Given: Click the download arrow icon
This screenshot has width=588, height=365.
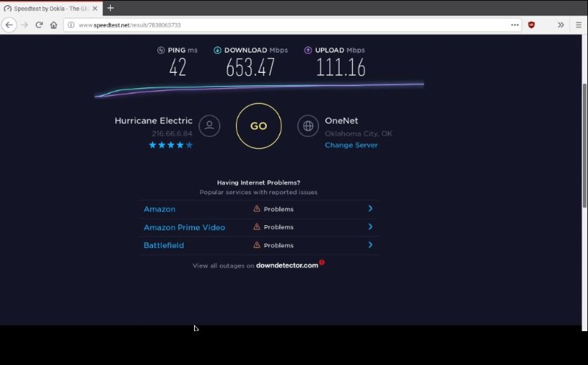Looking at the screenshot, I should point(217,50).
